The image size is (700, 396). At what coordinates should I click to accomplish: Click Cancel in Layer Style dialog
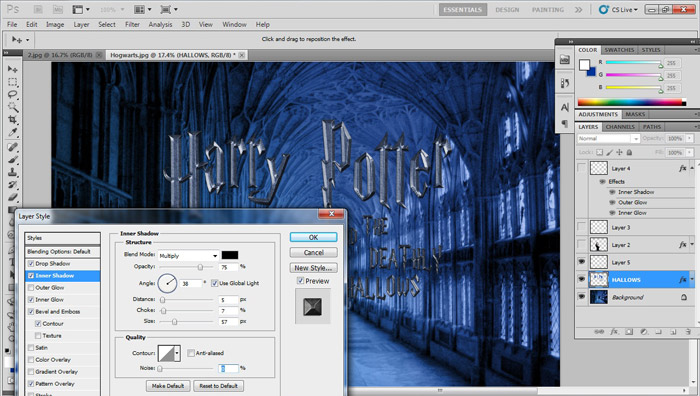click(313, 252)
